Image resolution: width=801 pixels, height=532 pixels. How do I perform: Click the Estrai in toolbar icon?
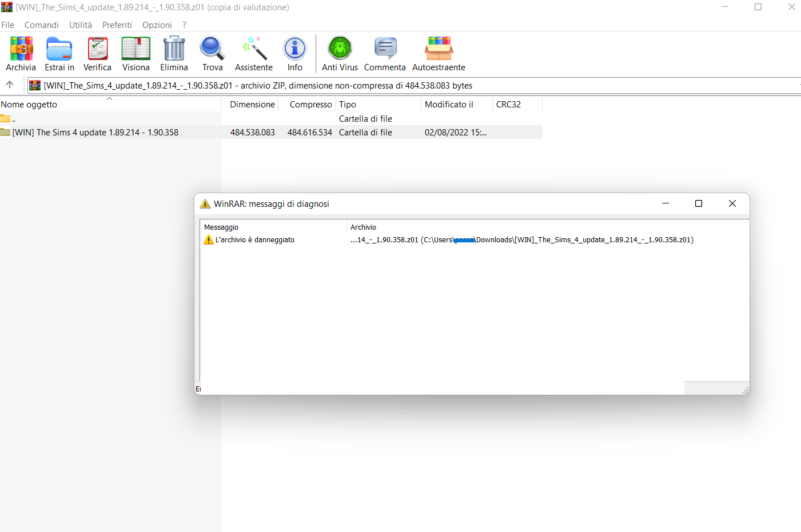pos(59,49)
